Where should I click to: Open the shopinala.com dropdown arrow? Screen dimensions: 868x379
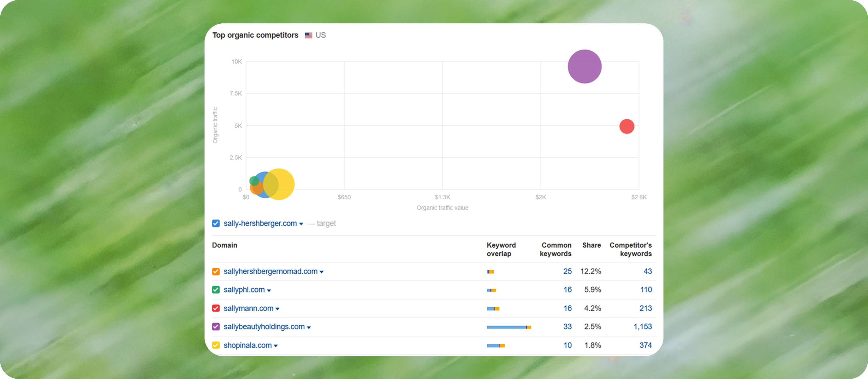coord(276,346)
